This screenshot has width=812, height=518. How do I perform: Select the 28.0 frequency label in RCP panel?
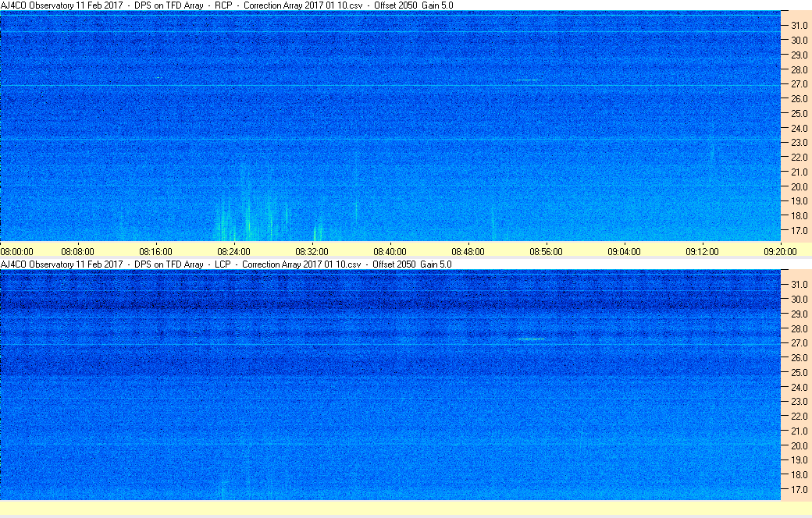click(x=799, y=69)
